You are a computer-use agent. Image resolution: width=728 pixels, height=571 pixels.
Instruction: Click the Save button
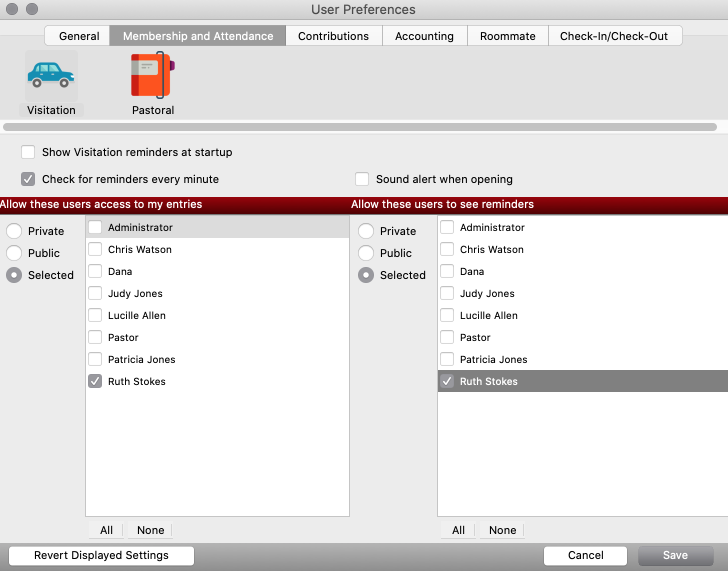pyautogui.click(x=675, y=555)
